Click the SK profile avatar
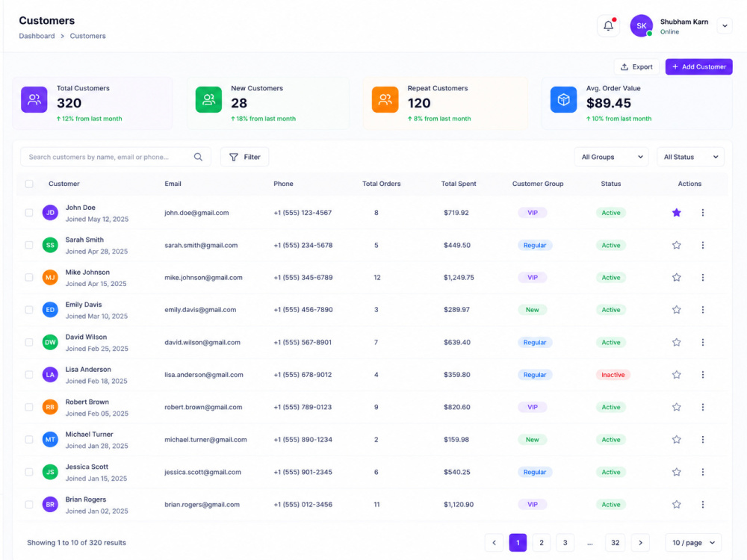Image resolution: width=747 pixels, height=560 pixels. click(641, 25)
